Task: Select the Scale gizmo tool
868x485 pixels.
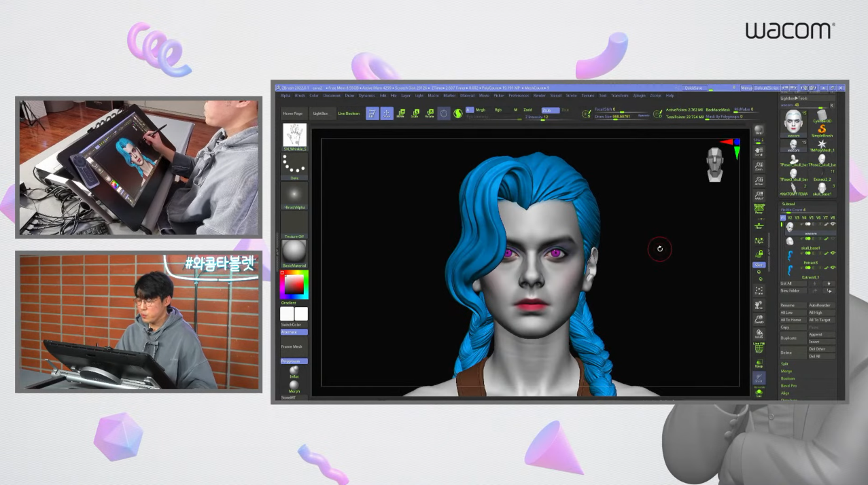Action: click(x=415, y=113)
